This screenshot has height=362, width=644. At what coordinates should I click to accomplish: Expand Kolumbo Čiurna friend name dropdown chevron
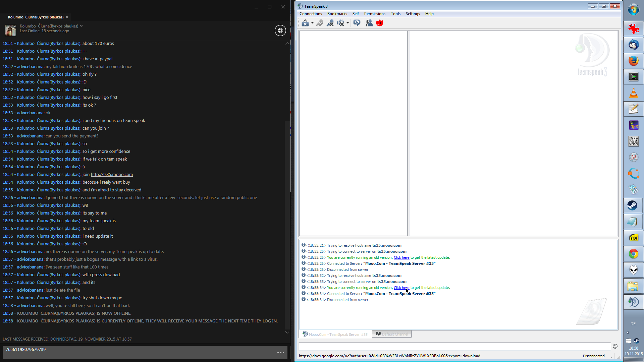[81, 26]
